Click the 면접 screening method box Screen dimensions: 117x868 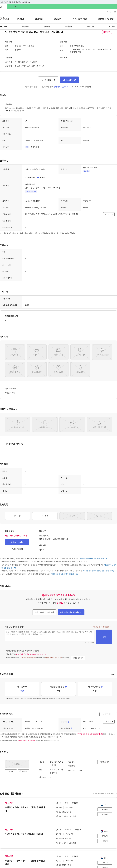(45, 516)
